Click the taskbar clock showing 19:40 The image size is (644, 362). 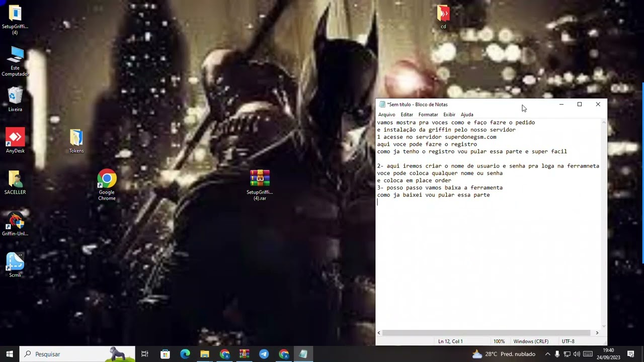pyautogui.click(x=608, y=354)
